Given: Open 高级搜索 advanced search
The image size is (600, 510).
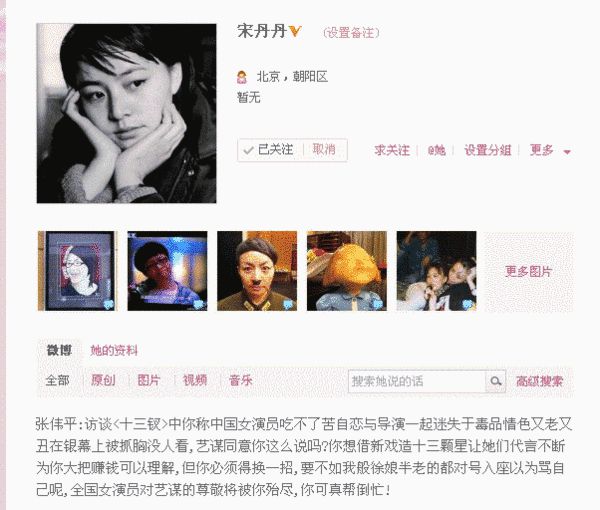Looking at the screenshot, I should [539, 381].
